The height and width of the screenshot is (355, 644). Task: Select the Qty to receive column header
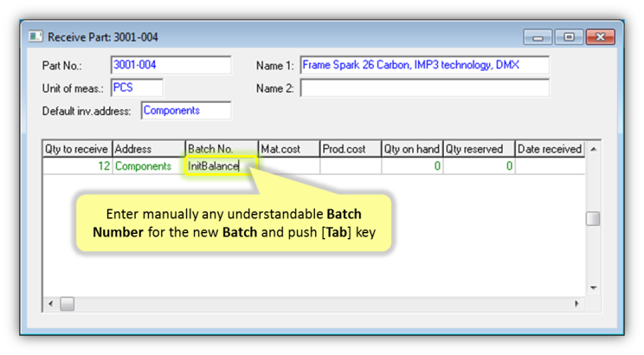click(x=77, y=149)
